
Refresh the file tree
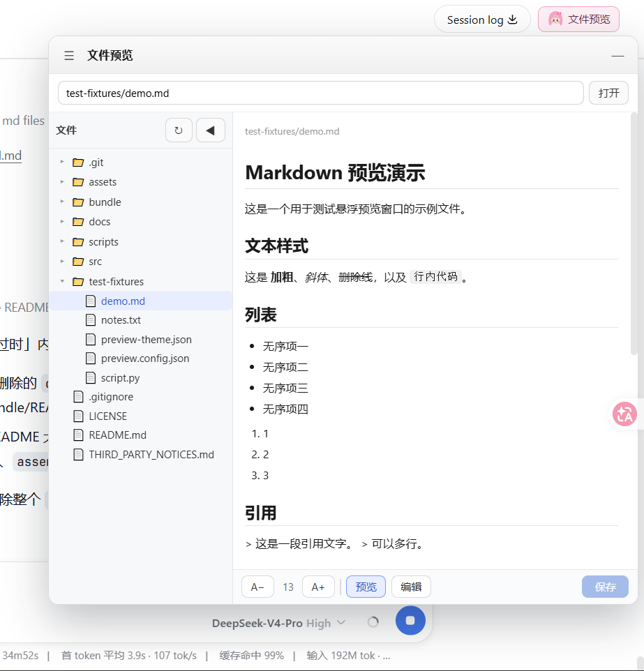pos(179,130)
